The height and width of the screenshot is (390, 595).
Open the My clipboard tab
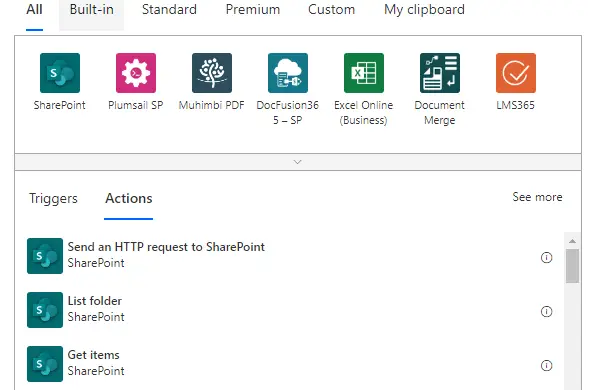424,9
